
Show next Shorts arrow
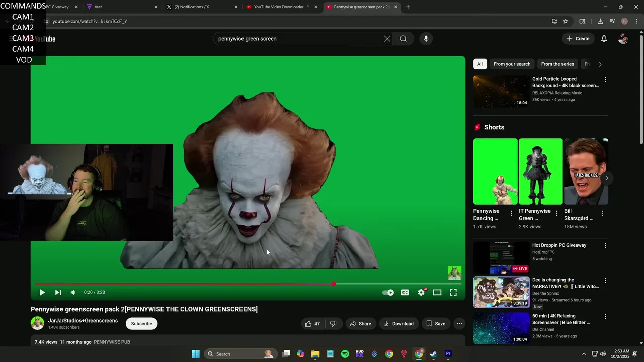(x=607, y=178)
